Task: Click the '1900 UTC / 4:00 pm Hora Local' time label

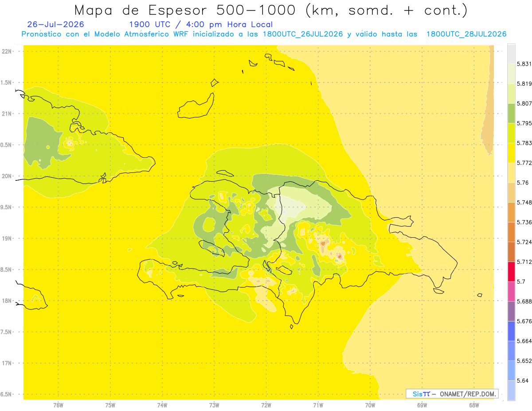Action: (x=201, y=24)
